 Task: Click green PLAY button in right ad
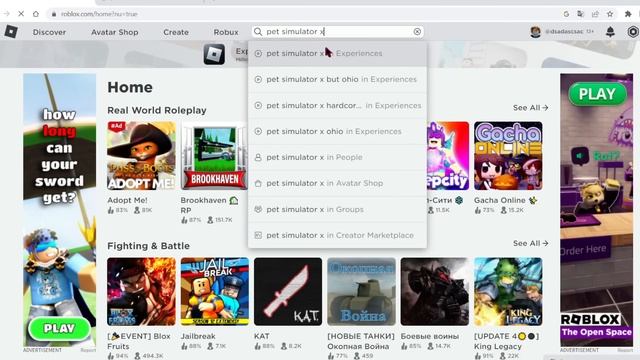pyautogui.click(x=597, y=94)
